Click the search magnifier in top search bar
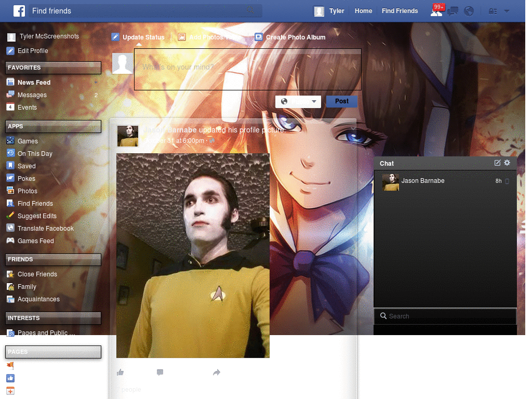Image resolution: width=532 pixels, height=399 pixels. click(x=250, y=10)
